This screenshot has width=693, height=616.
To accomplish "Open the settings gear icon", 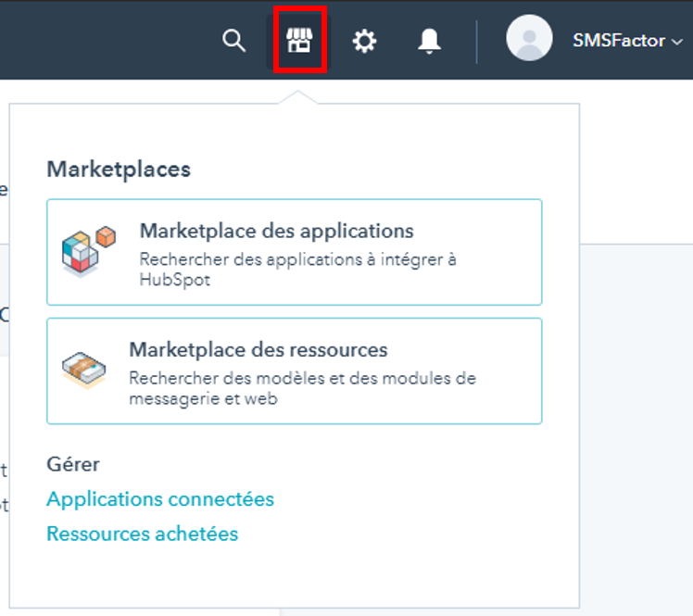I will click(364, 41).
